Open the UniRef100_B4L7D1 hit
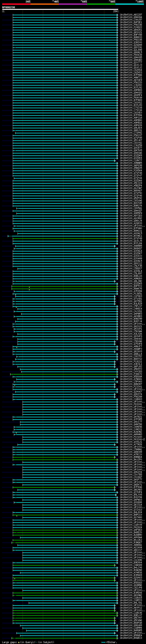 tap(131, 603)
